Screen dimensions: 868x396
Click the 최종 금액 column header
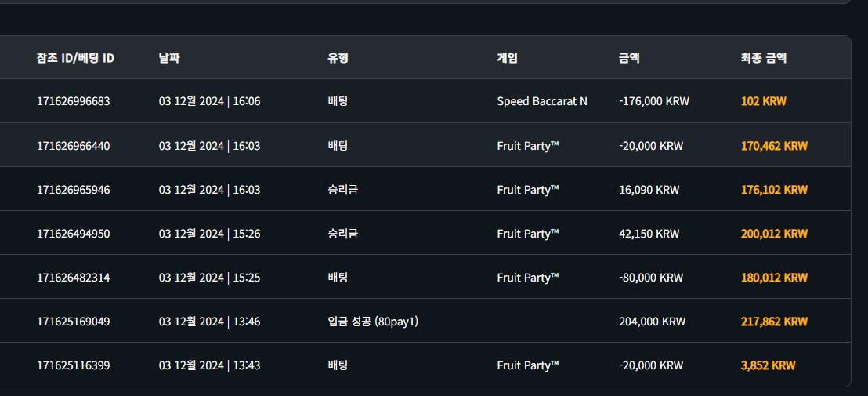click(763, 57)
